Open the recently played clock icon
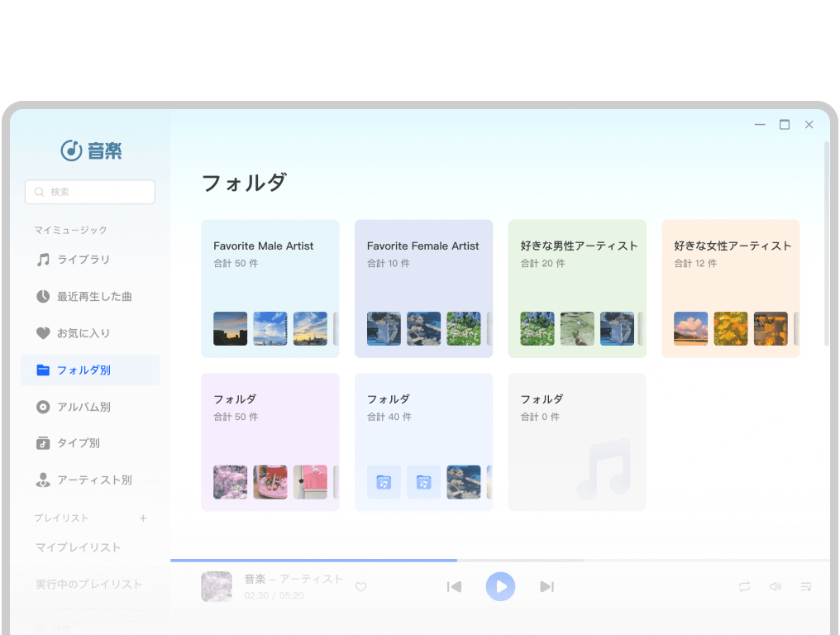Viewport: 840px width, 635px height. click(43, 296)
